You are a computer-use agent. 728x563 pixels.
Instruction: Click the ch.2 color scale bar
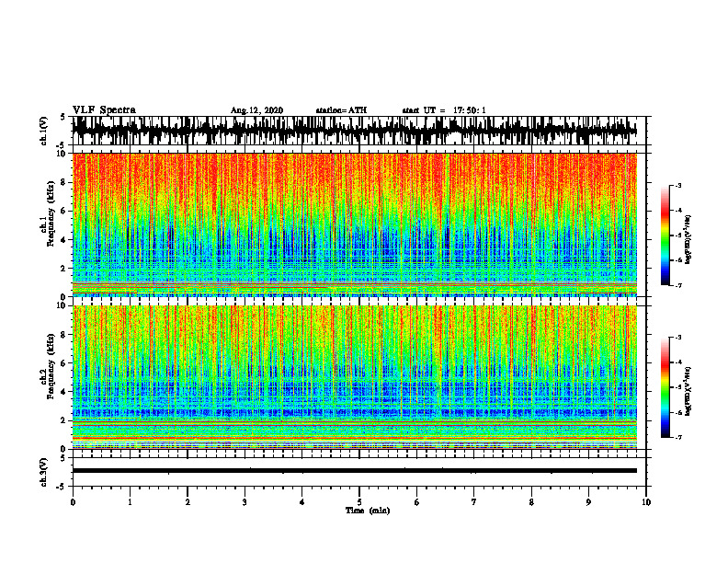click(665, 387)
